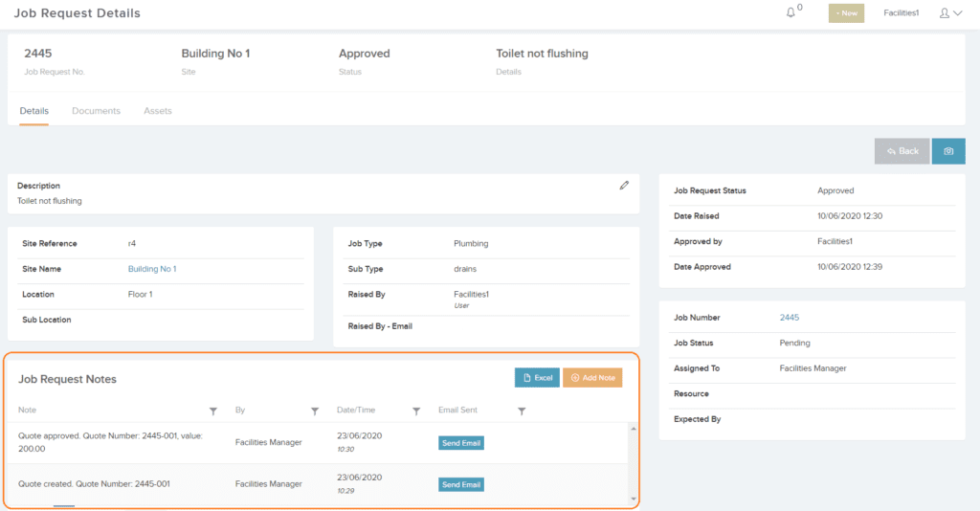Click the Pending job status value

tap(794, 343)
